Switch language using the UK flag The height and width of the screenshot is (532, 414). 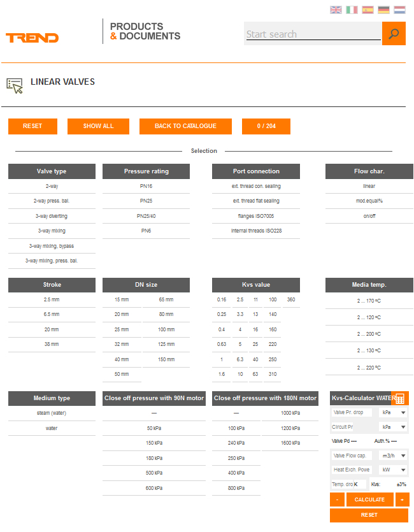(336, 10)
